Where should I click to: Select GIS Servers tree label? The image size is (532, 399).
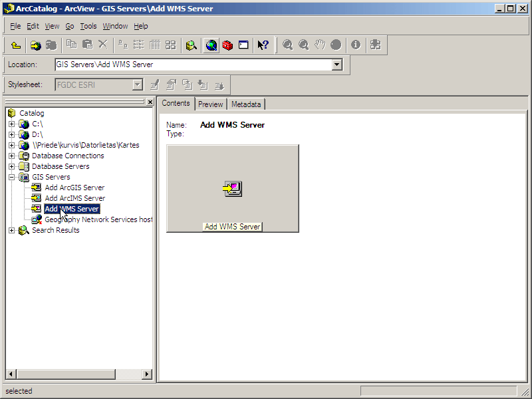coord(51,177)
